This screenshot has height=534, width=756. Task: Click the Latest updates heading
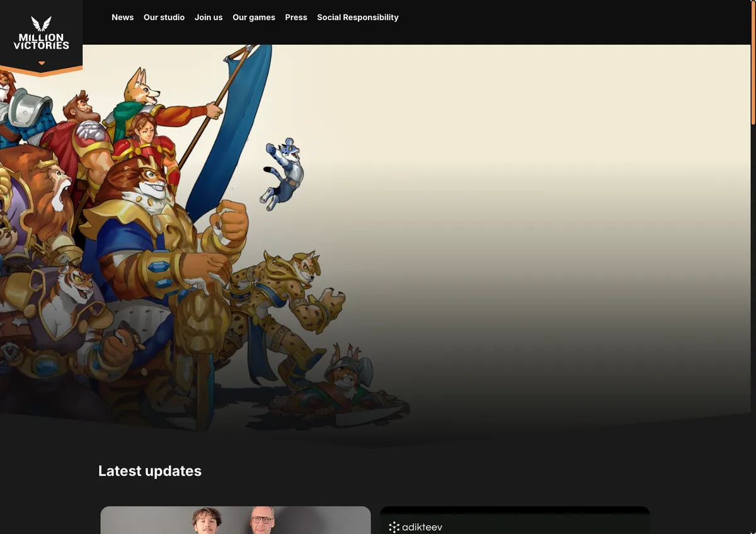(x=150, y=471)
